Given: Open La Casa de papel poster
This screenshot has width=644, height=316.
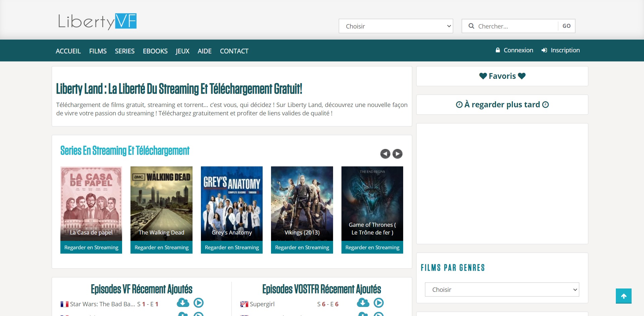Looking at the screenshot, I should pos(91,204).
